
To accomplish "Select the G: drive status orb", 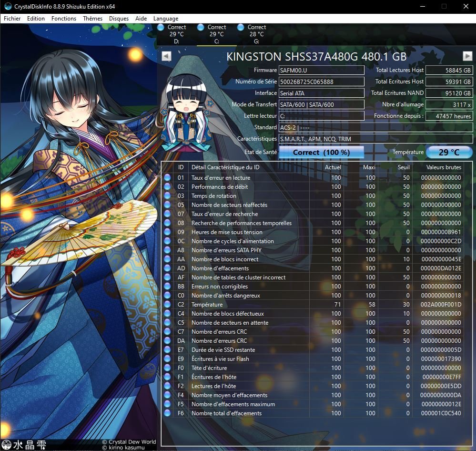I will point(241,27).
